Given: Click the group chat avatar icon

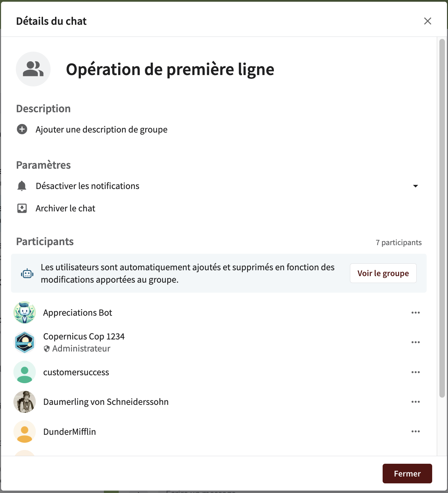Looking at the screenshot, I should pos(33,69).
